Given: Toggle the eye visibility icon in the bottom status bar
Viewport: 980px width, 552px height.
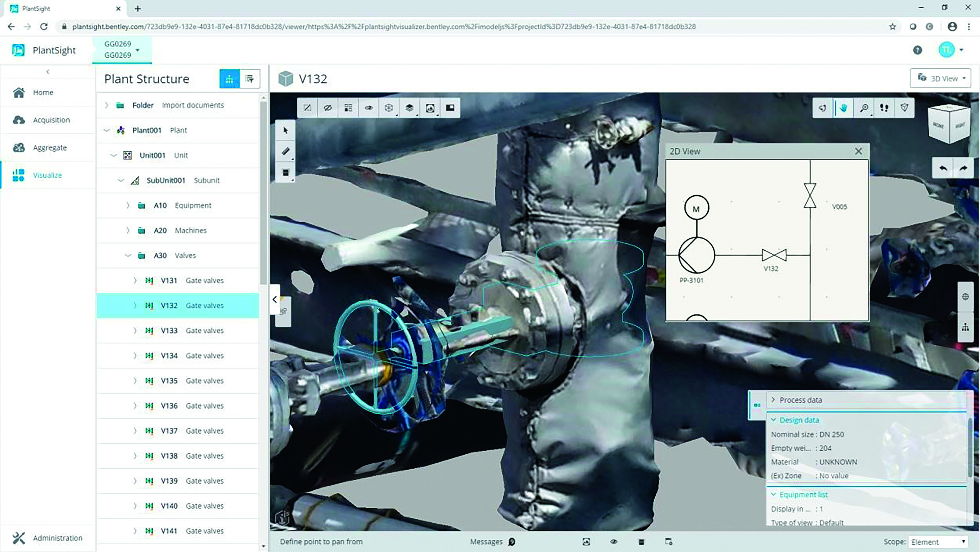Looking at the screenshot, I should click(x=614, y=541).
